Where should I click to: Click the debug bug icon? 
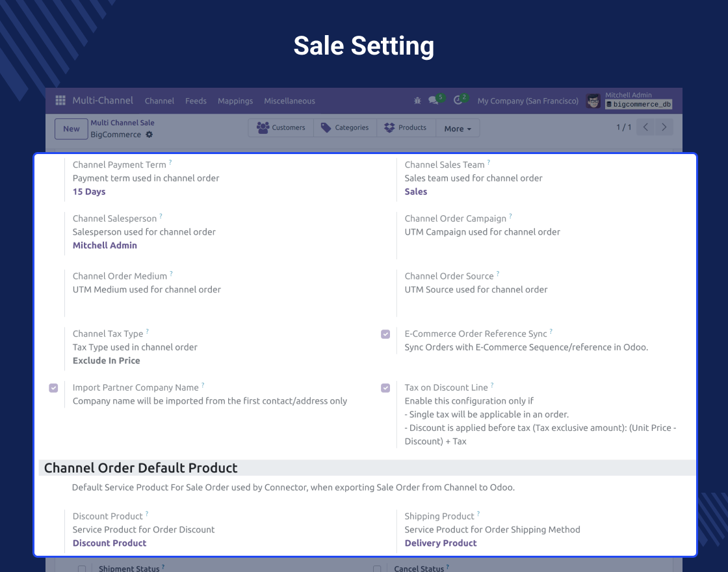tap(417, 100)
